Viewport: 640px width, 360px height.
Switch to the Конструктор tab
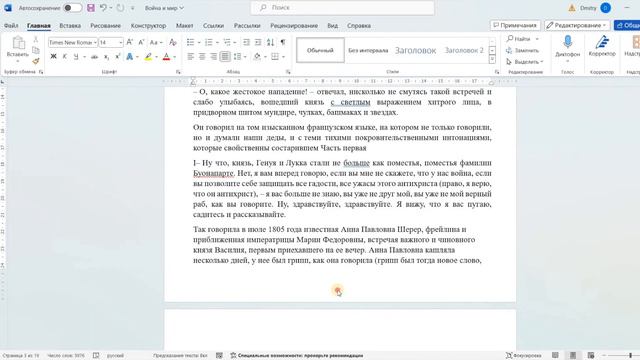click(148, 25)
